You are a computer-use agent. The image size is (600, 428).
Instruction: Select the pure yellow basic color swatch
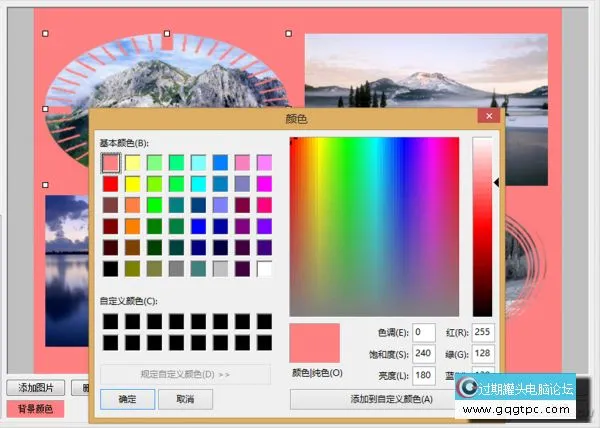click(133, 184)
